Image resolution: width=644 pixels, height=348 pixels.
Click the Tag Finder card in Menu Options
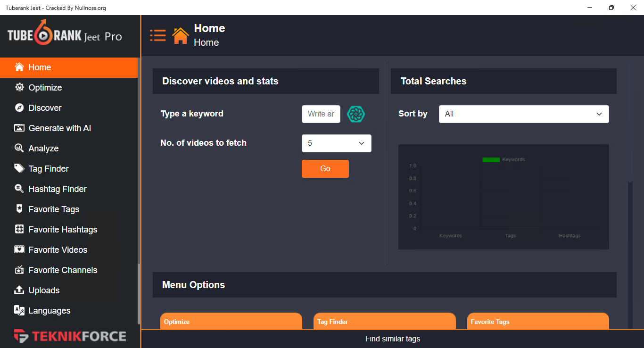385,321
